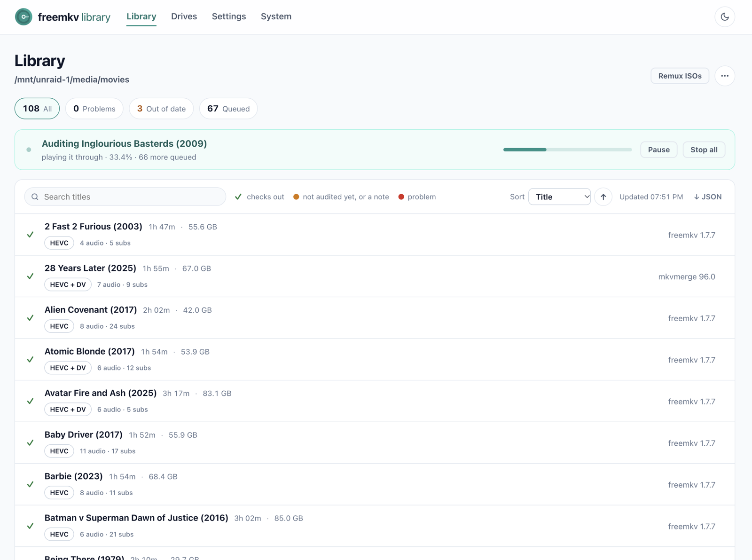Open the 'Avatar Fire and Ash (2025)' title
The width and height of the screenshot is (752, 560).
[x=101, y=393]
